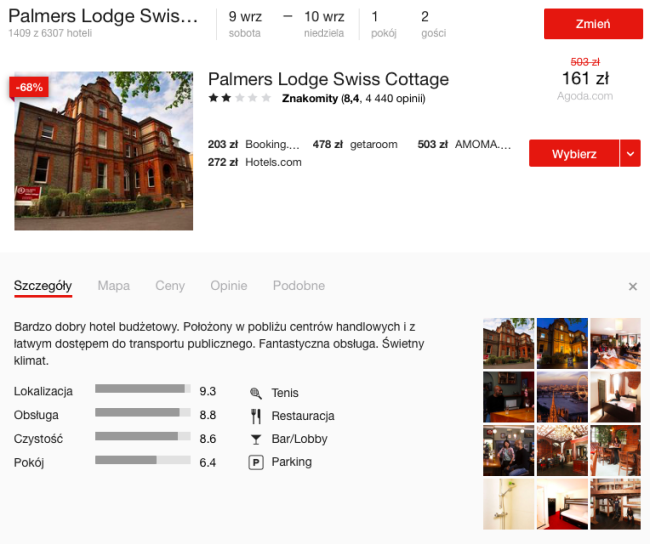Close the details panel with X

(x=633, y=287)
